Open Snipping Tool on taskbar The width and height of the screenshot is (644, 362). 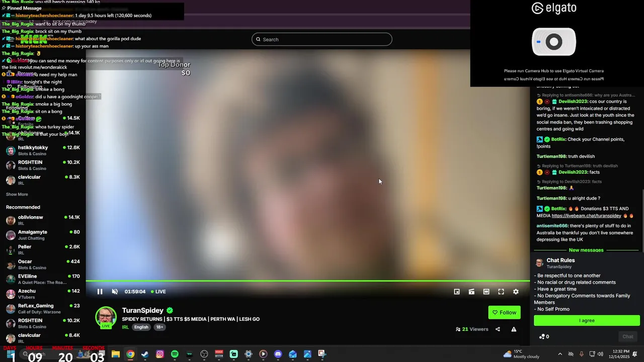tap(322, 354)
